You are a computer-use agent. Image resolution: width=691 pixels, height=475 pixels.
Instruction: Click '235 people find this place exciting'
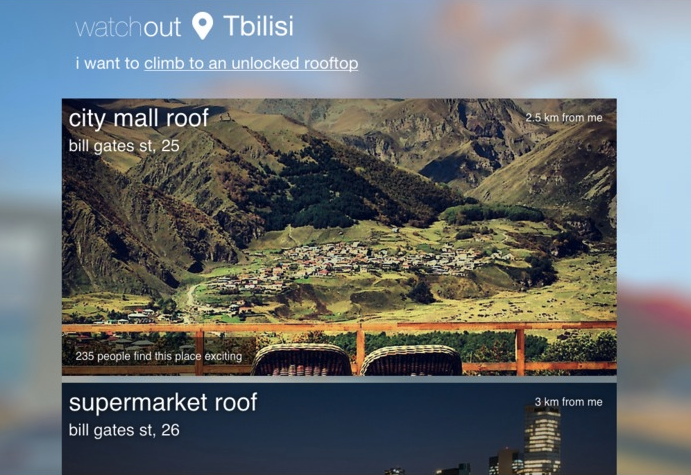159,356
